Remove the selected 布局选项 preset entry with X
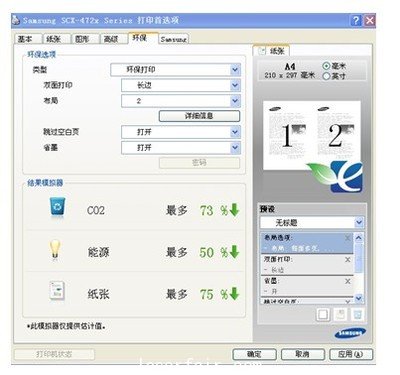 [x=348, y=238]
